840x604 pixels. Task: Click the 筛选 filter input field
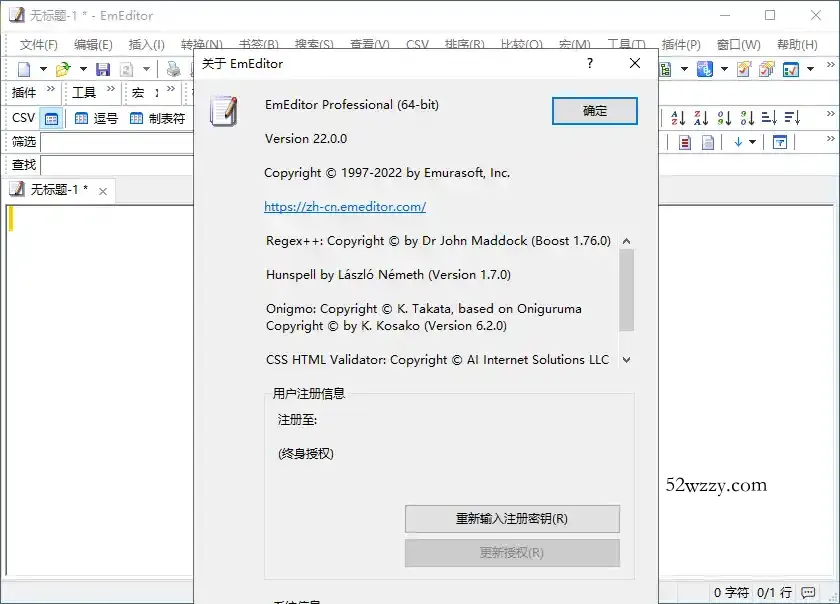click(x=117, y=142)
